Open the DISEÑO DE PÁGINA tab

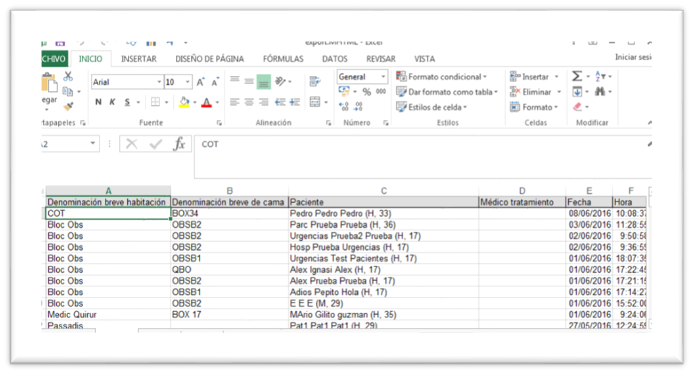click(209, 59)
